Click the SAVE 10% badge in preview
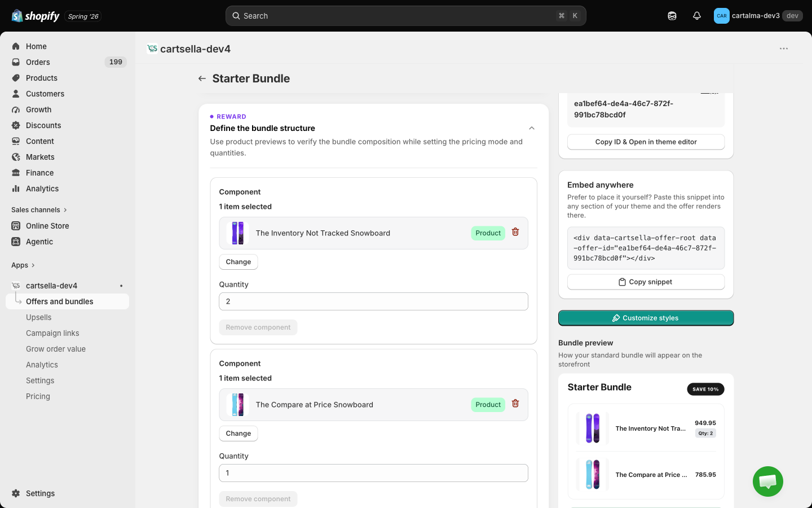This screenshot has width=812, height=508. click(x=705, y=389)
